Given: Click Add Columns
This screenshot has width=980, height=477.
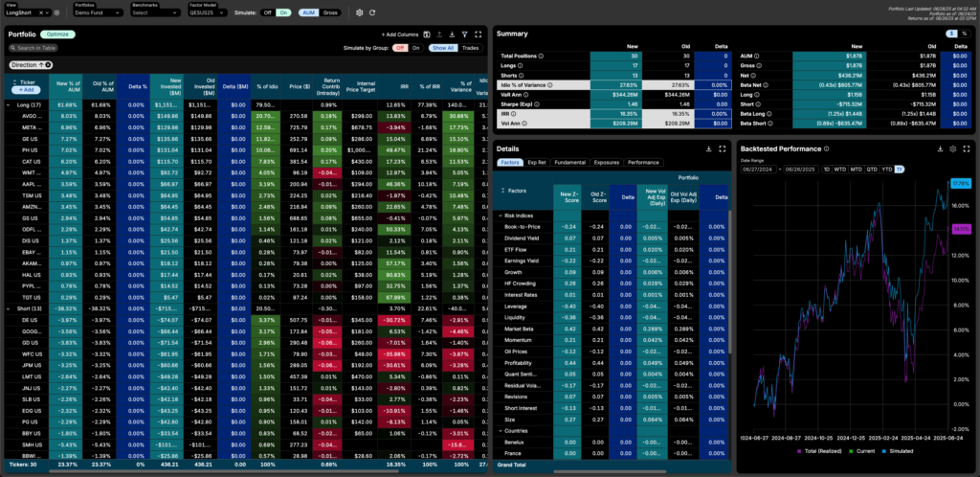Looking at the screenshot, I should (x=399, y=35).
